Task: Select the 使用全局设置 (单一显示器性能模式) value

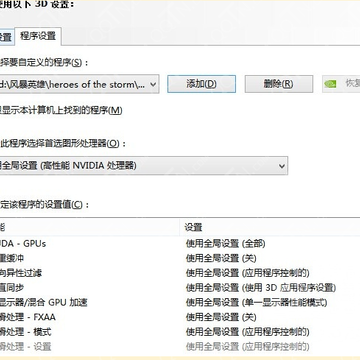Action: [x=256, y=302]
